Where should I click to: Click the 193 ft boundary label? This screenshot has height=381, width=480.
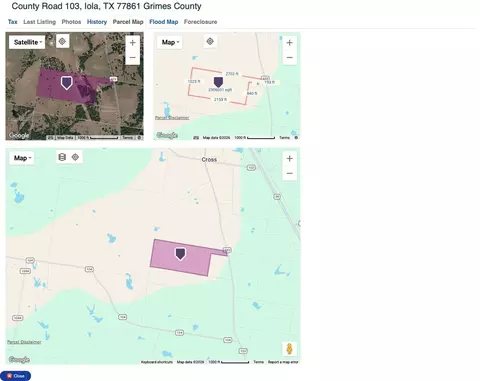tap(269, 82)
